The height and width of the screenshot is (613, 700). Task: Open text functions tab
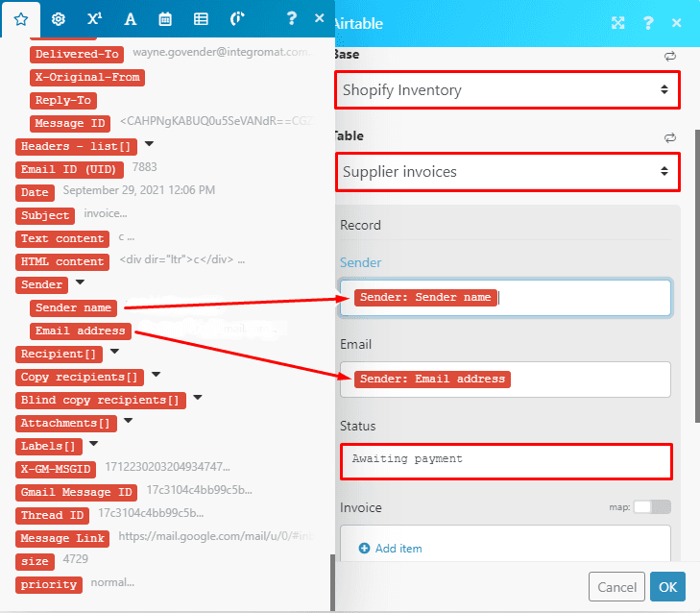coord(130,19)
